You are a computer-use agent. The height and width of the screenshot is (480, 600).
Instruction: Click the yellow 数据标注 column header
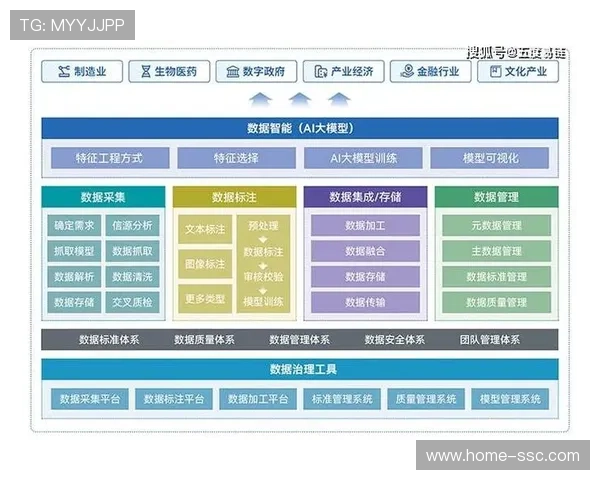pos(235,197)
